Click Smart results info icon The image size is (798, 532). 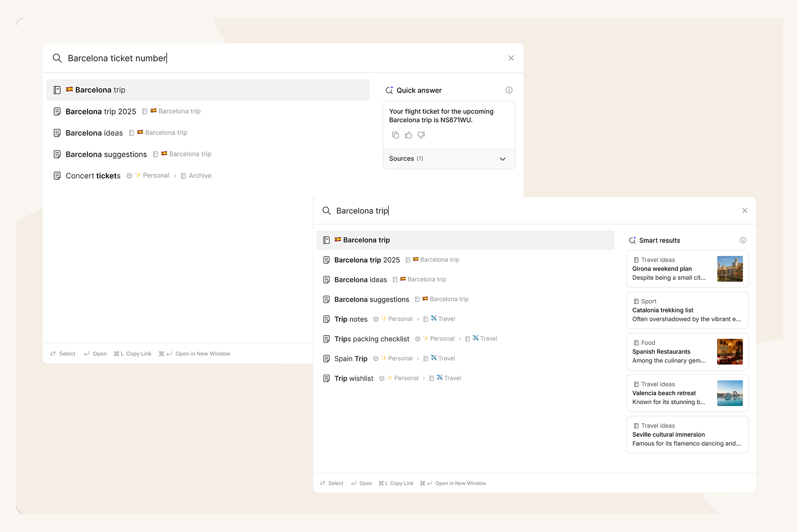point(743,240)
